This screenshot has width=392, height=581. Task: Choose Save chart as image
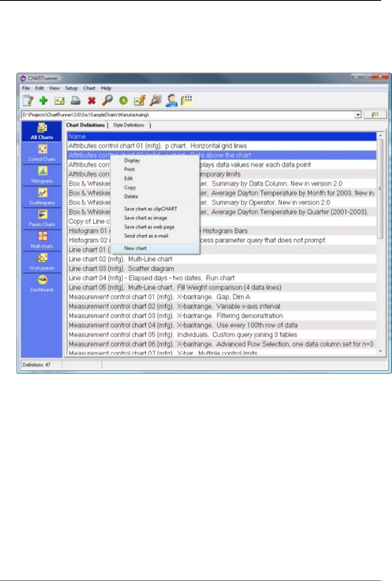pos(145,218)
